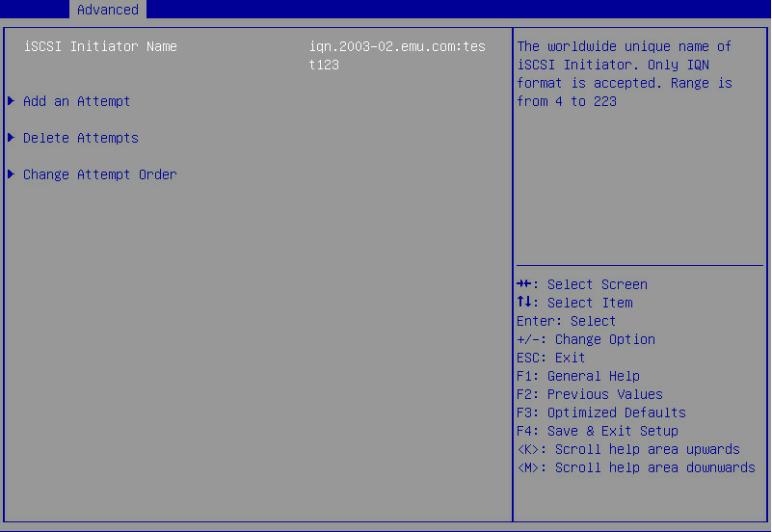Viewport: 772px width, 532px height.
Task: Select the iSCSI Initiator Name label
Action: point(100,46)
